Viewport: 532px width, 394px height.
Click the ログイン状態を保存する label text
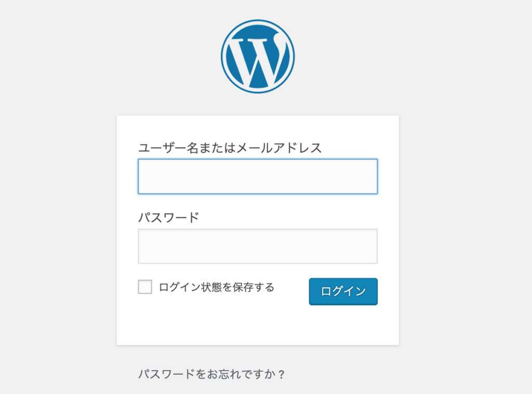pos(217,287)
